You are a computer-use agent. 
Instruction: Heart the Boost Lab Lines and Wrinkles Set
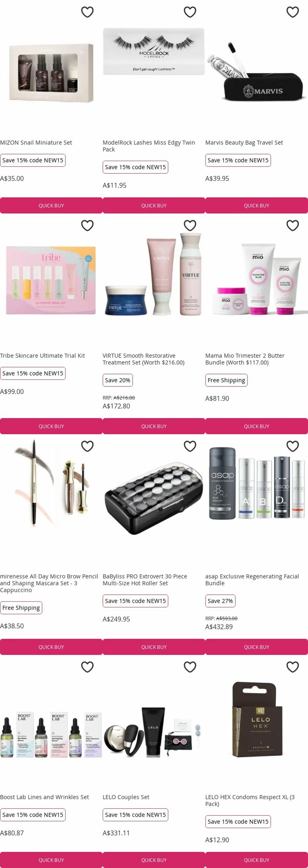point(87,667)
